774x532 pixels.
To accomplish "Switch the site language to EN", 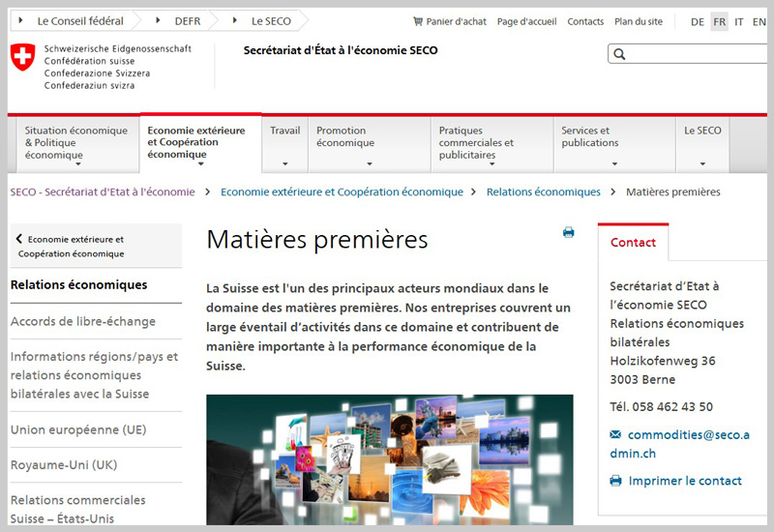I will (x=759, y=21).
